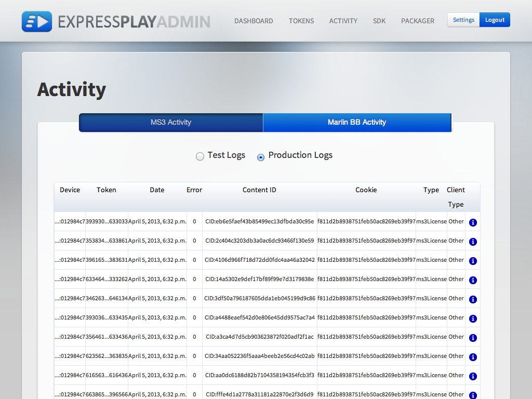Show details icon for CID:14a5302e9def row
This screenshot has height=399, width=532.
click(473, 280)
